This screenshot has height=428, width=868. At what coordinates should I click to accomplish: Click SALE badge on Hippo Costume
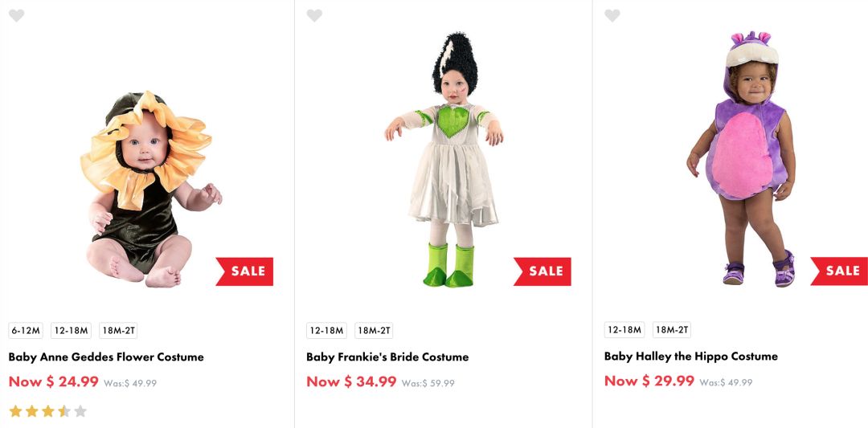tap(841, 271)
